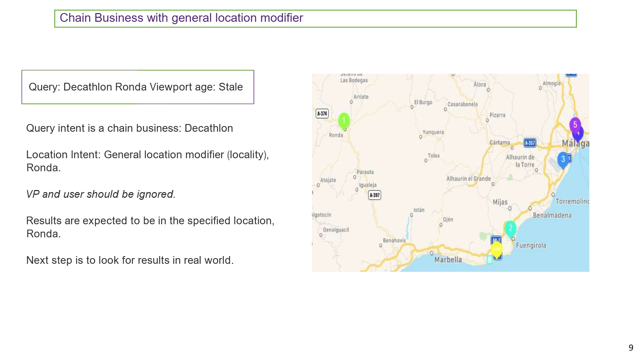Viewport: 644px width, 362px height.
Task: Click the Pizarra town label
Action: 497,115
